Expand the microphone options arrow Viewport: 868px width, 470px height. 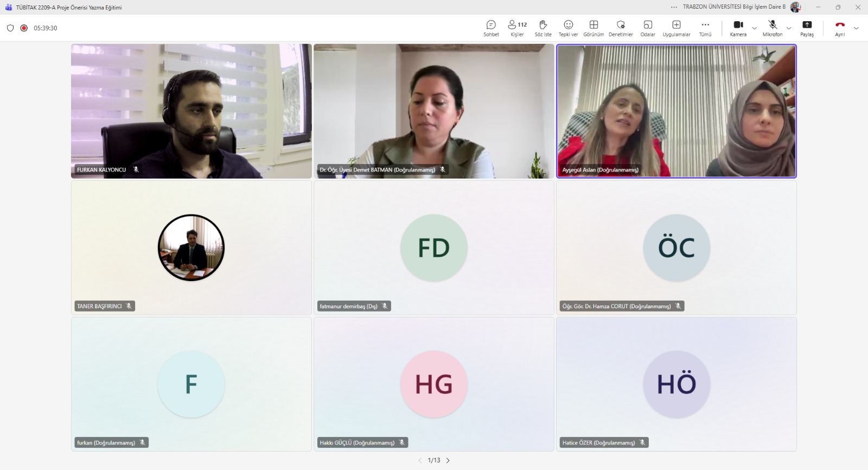pyautogui.click(x=789, y=28)
